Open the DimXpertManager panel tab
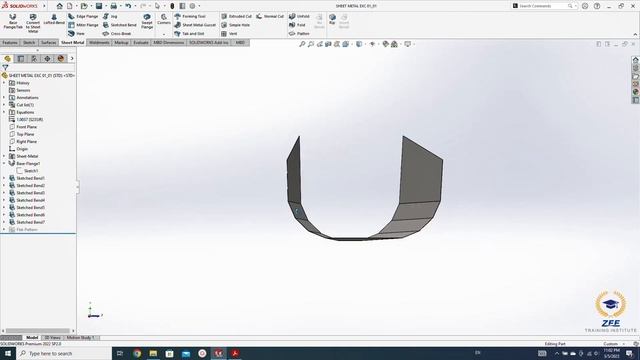Image resolution: width=640 pixels, height=360 pixels. pyautogui.click(x=47, y=58)
